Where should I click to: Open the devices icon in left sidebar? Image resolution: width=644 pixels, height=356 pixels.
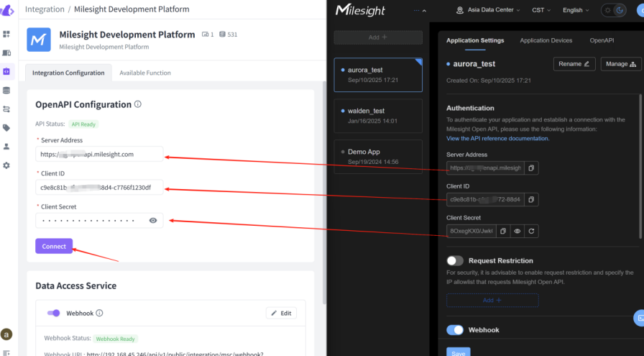6,53
